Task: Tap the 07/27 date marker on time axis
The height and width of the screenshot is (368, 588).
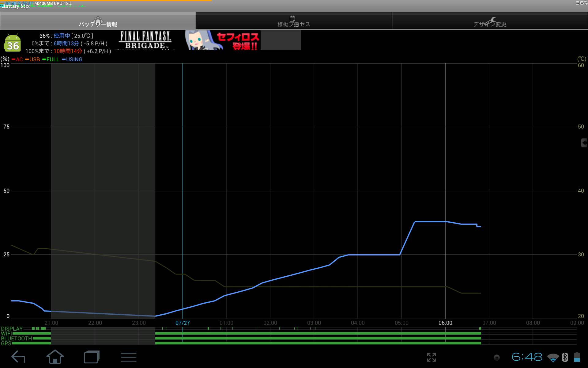Action: (183, 323)
